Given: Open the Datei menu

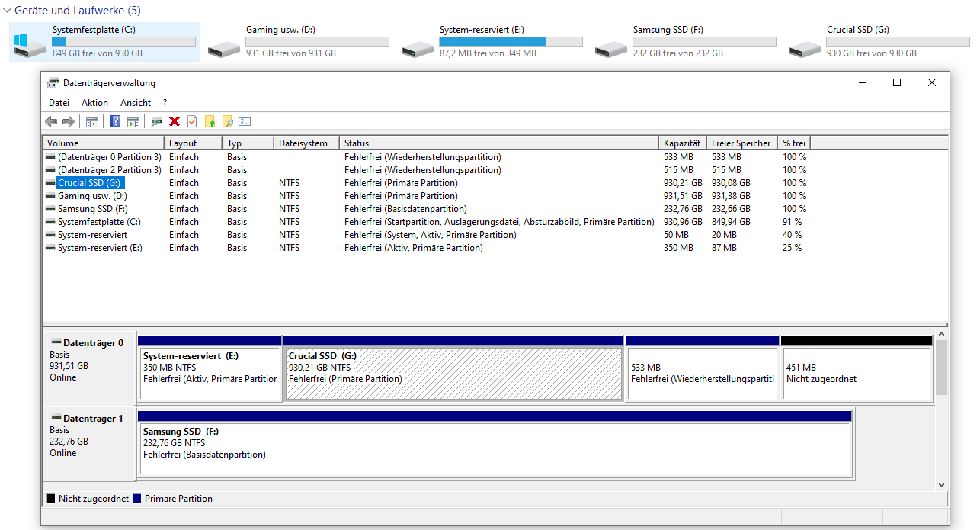Looking at the screenshot, I should pyautogui.click(x=59, y=102).
